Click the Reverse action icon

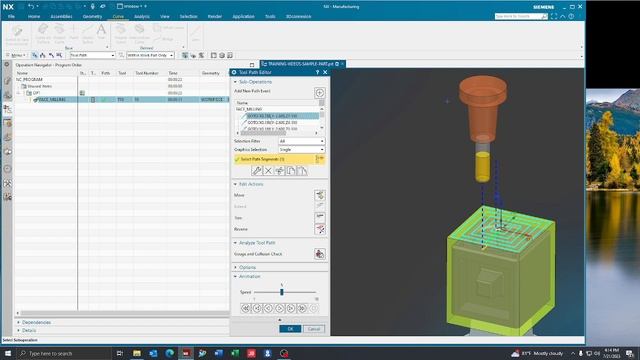320,229
